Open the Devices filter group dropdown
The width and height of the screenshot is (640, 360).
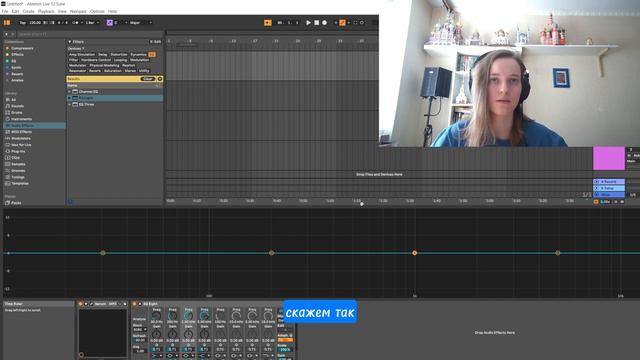(76, 49)
